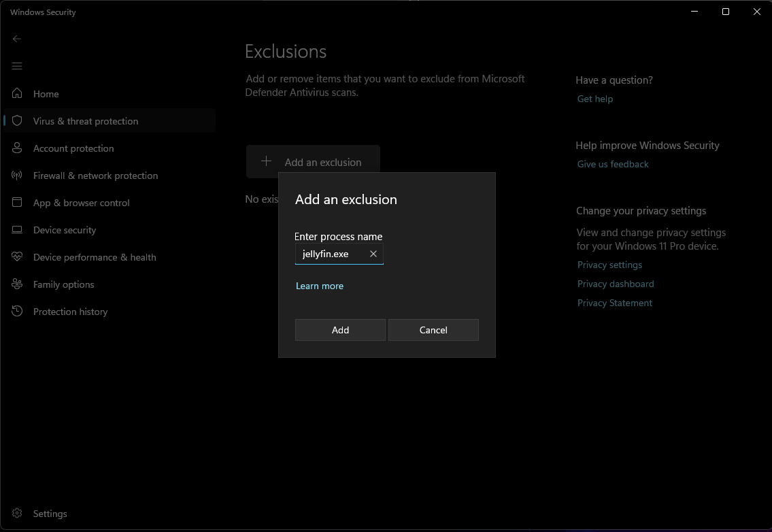Click the Home house icon

tap(18, 94)
